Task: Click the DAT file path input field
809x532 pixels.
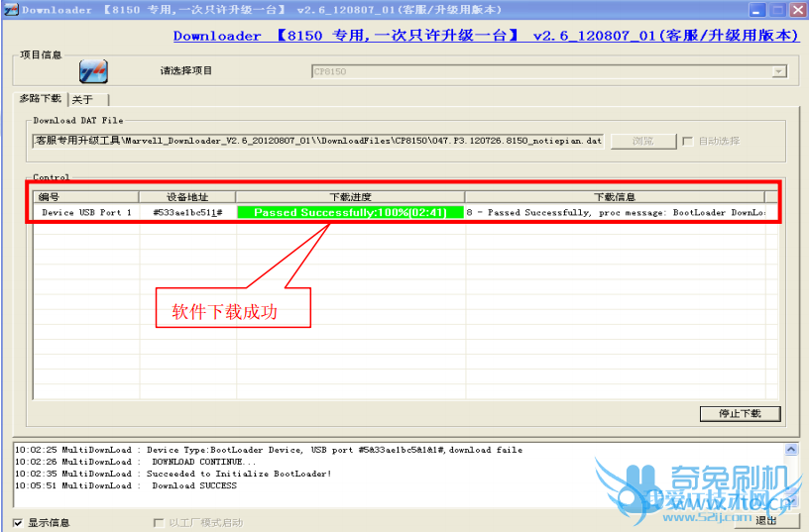Action: tap(318, 141)
